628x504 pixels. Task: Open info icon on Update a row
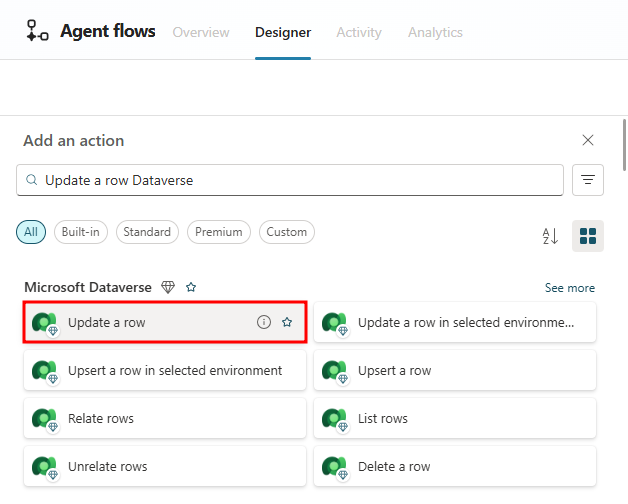264,322
